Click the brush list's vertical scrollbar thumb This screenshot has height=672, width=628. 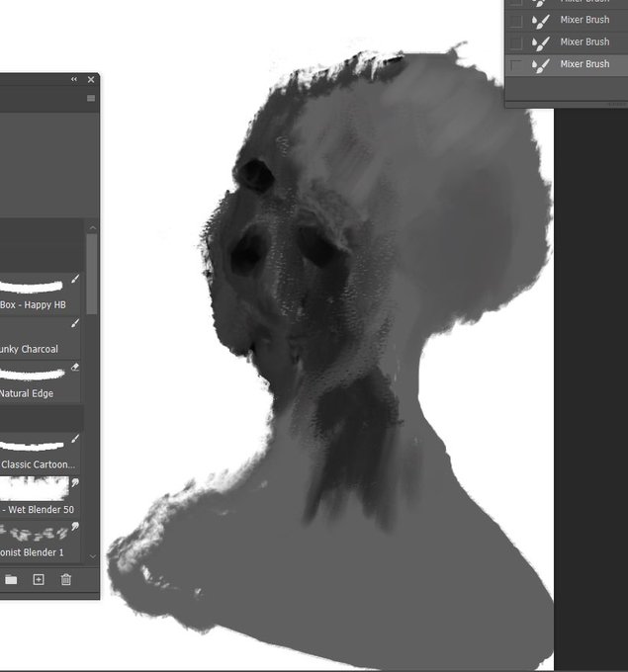pyautogui.click(x=92, y=274)
